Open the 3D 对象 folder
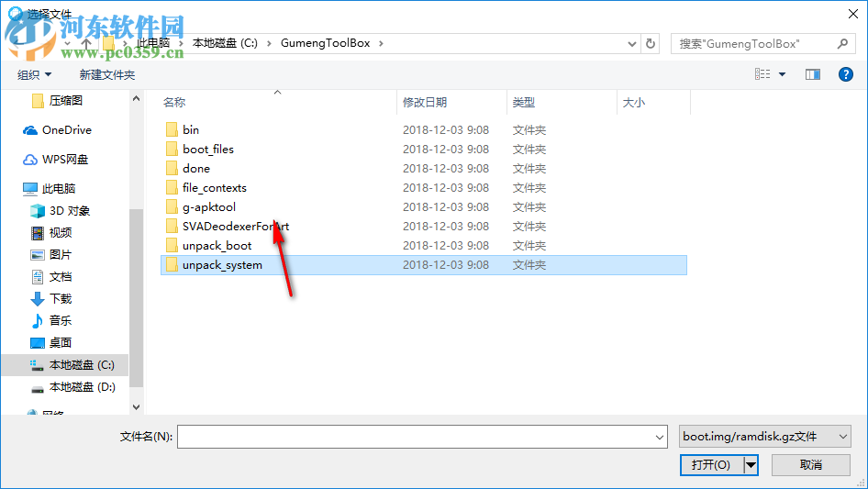The image size is (868, 489). point(60,211)
